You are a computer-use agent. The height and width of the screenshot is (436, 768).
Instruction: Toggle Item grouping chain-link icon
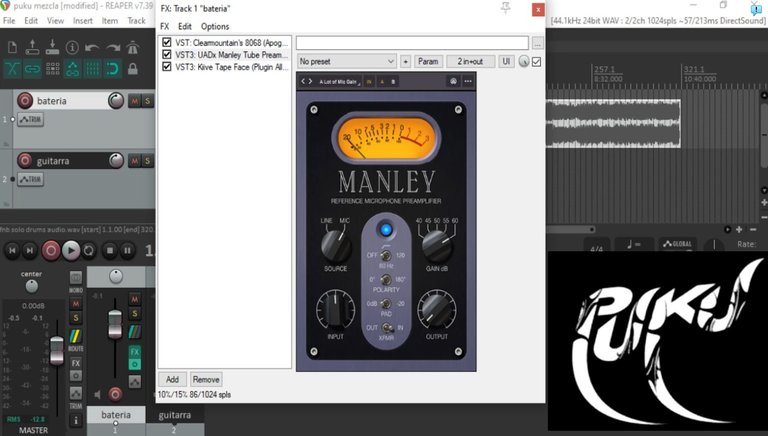(32, 69)
